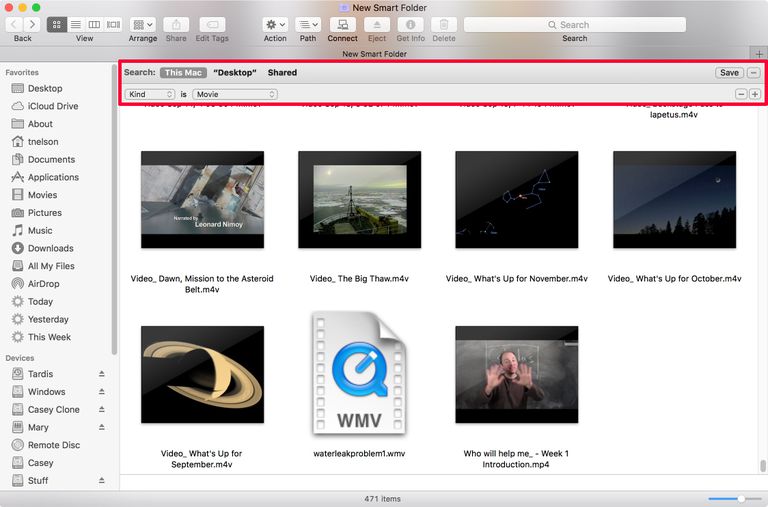Set search scope to This Mac
This screenshot has width=768, height=507.
[x=183, y=72]
